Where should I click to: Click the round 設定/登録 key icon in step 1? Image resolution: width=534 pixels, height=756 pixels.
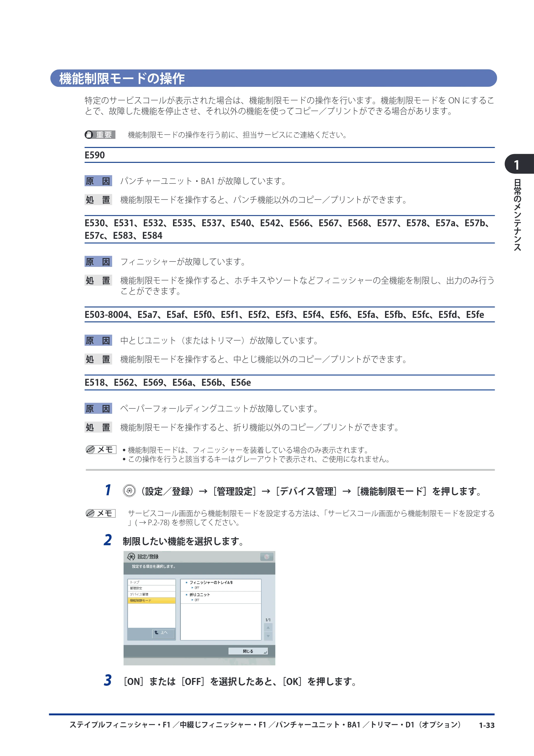(129, 491)
